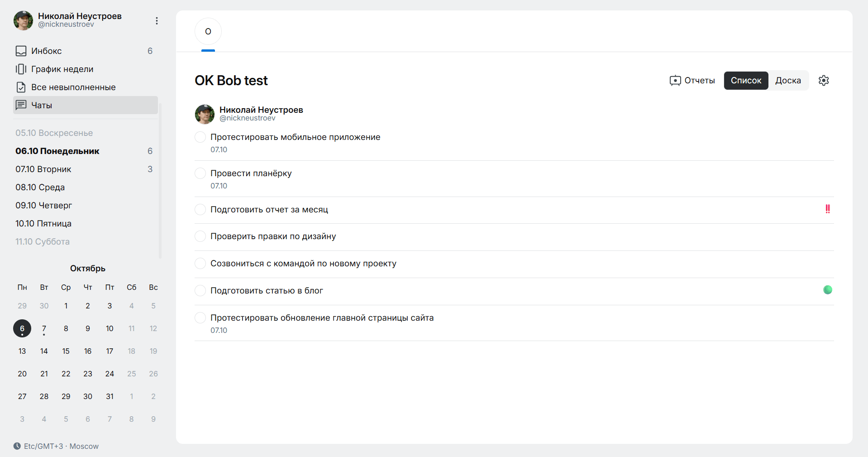Select the round 'O' project tab
868x457 pixels.
coord(208,32)
